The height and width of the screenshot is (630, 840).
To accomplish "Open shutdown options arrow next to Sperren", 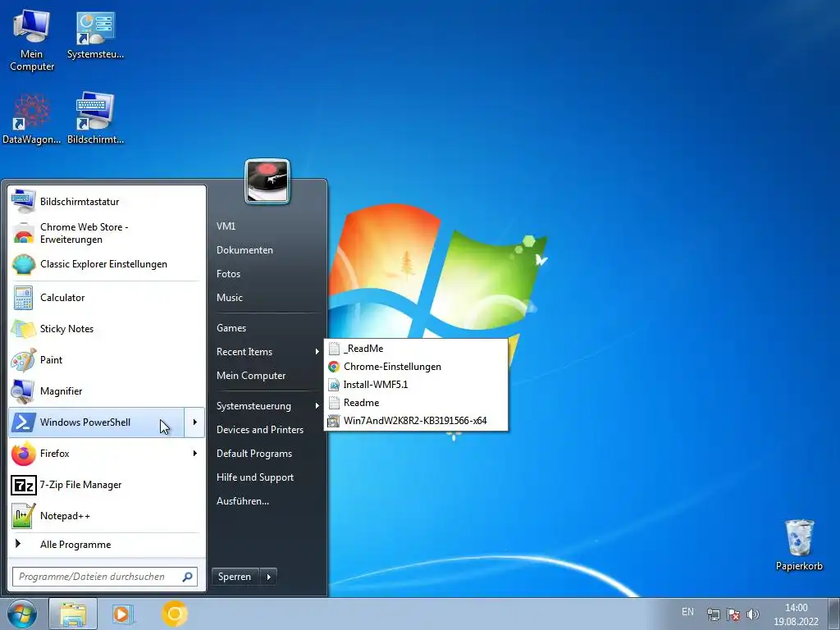I will tap(268, 577).
